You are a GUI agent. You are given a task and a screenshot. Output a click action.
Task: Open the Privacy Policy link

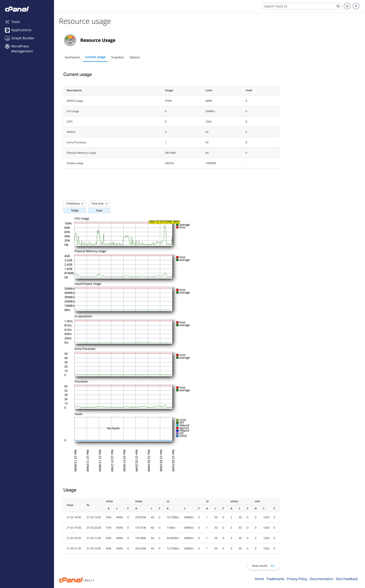tap(297, 579)
